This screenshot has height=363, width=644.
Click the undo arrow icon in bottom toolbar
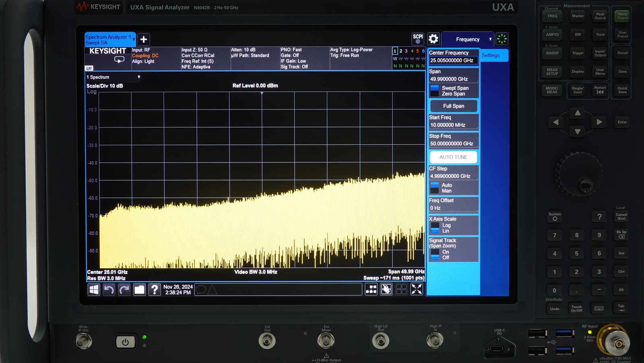(109, 289)
